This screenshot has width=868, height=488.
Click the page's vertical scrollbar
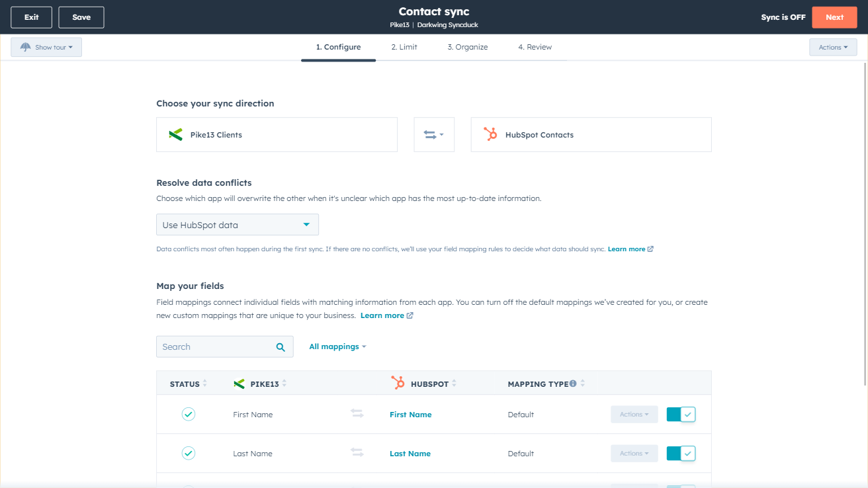point(864,225)
